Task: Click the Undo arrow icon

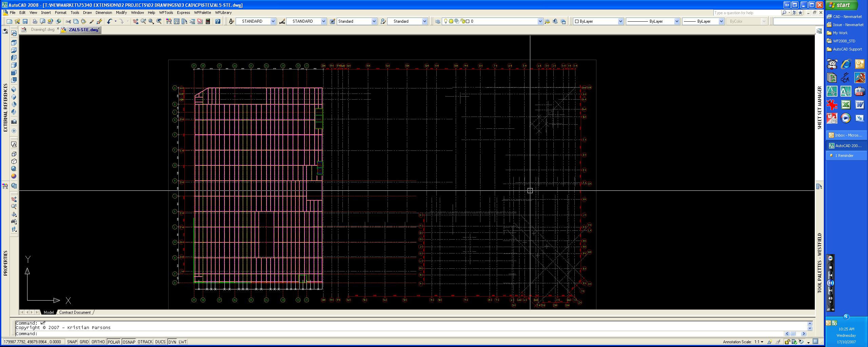Action: [x=110, y=21]
